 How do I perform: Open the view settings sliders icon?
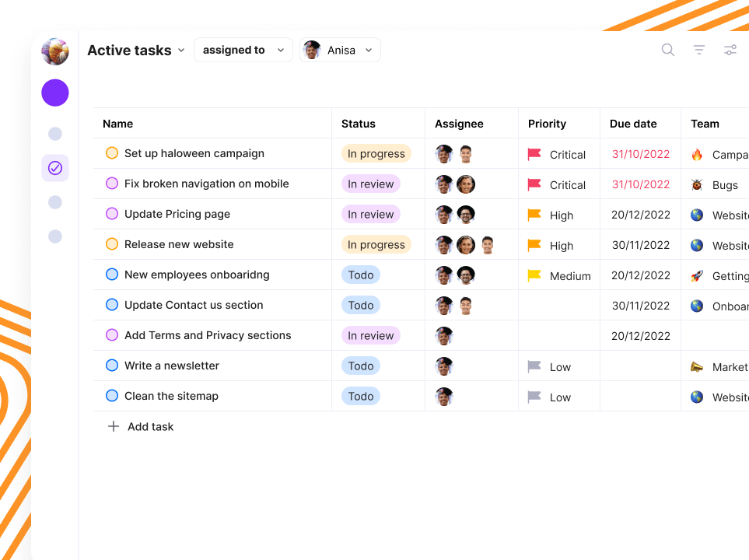pos(730,50)
